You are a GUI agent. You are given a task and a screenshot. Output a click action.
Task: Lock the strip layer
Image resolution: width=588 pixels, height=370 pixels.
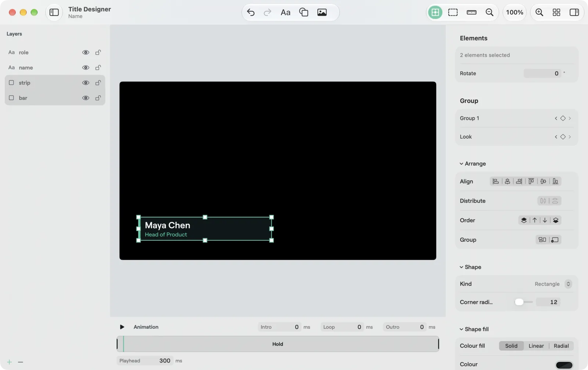pos(98,83)
